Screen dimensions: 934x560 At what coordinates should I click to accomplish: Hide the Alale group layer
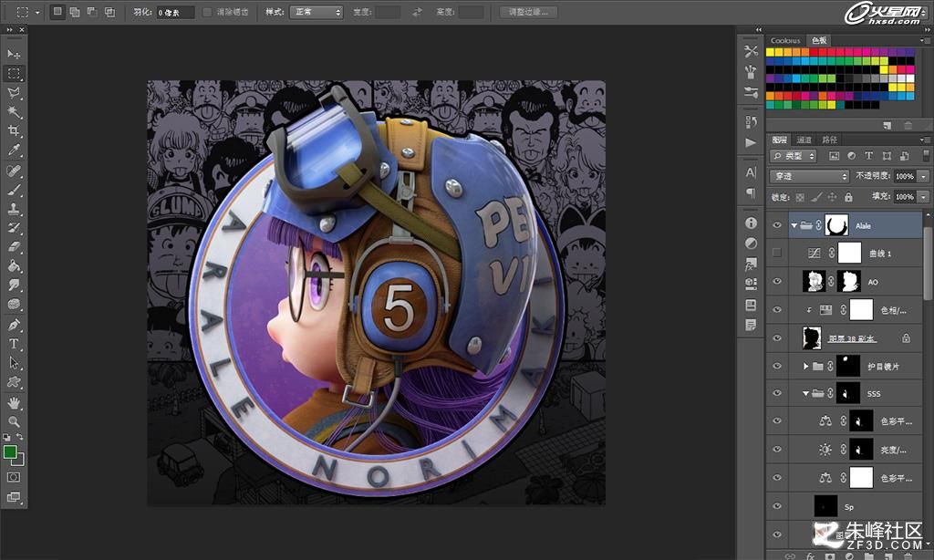pos(777,225)
